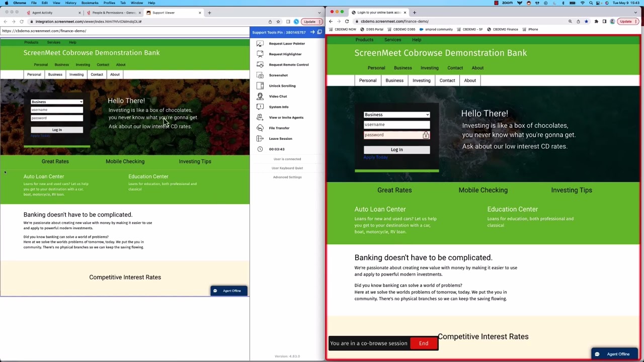Click Mobile Checking heading in bank window

pyautogui.click(x=483, y=190)
